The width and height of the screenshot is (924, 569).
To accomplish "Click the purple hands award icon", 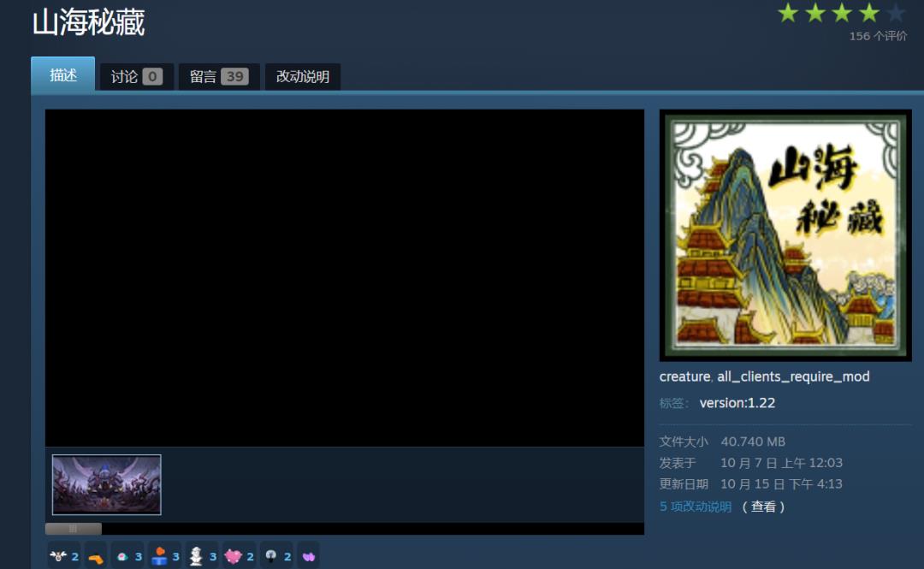I will coord(308,557).
